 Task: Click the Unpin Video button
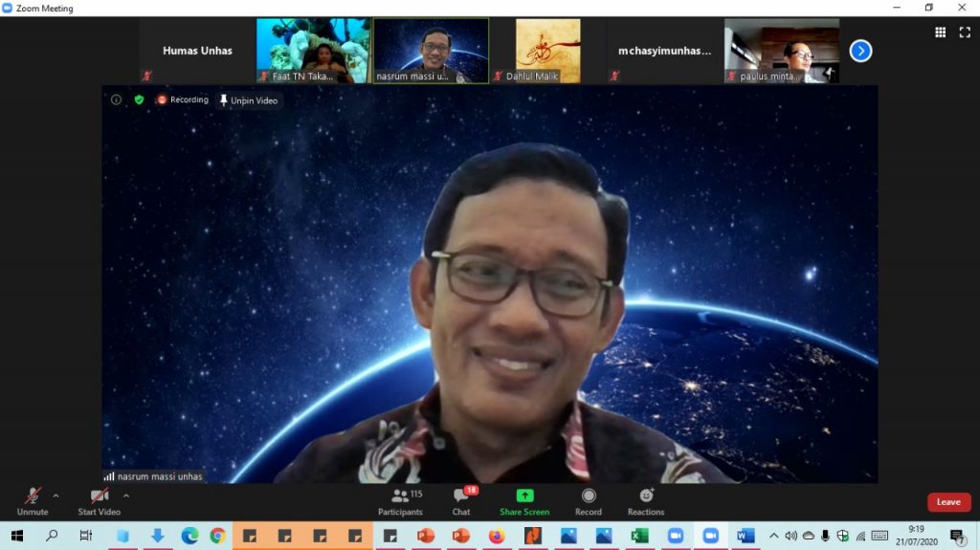click(x=249, y=100)
